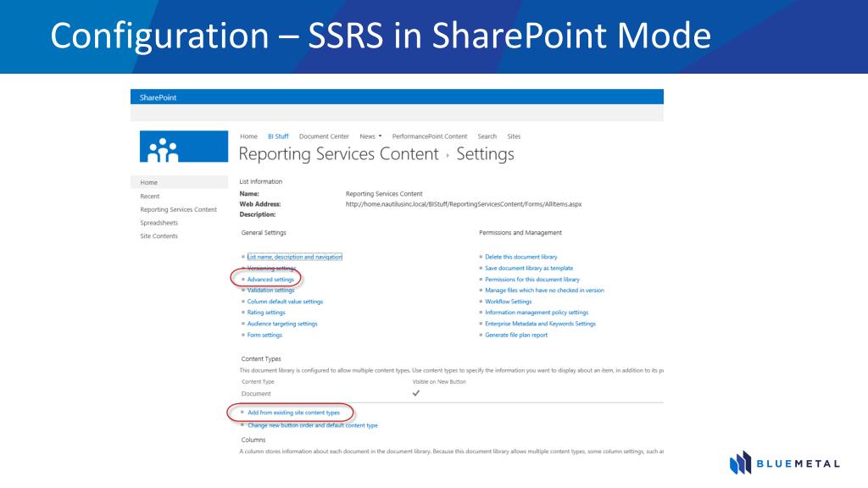This screenshot has width=868, height=488.
Task: Click the SharePoint site logo icon
Action: click(x=184, y=147)
